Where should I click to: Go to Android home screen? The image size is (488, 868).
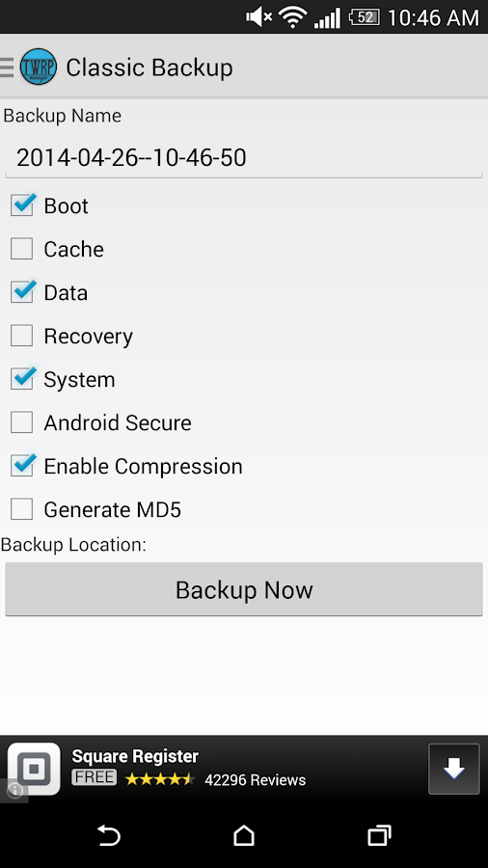[x=244, y=835]
